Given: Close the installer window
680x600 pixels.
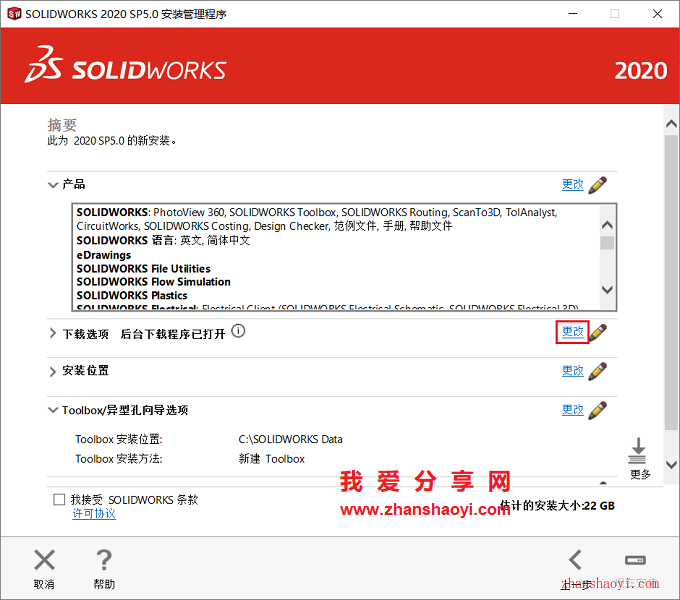Looking at the screenshot, I should pyautogui.click(x=657, y=14).
